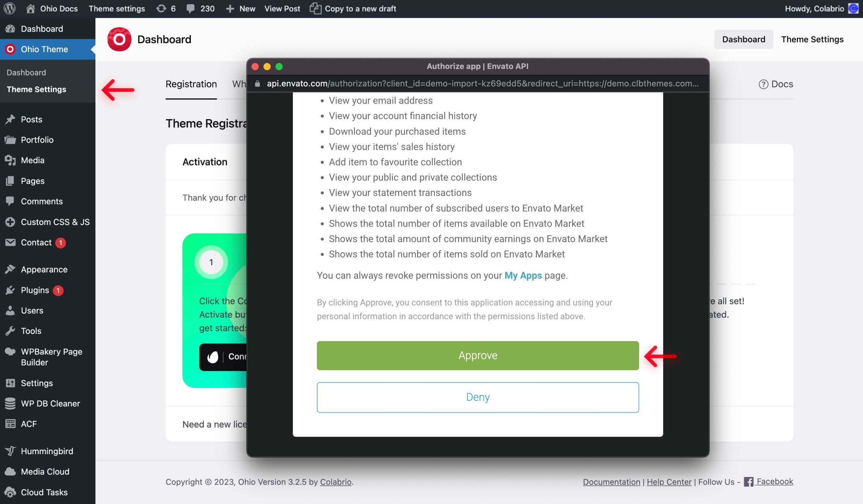Screen dimensions: 863x504
Task: Click the 'Activation' card heading
Action: tap(205, 162)
